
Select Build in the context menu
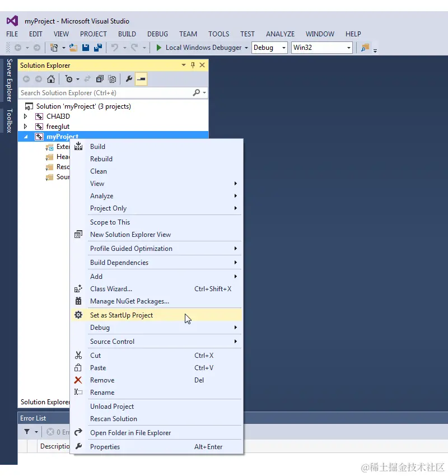(x=156, y=147)
